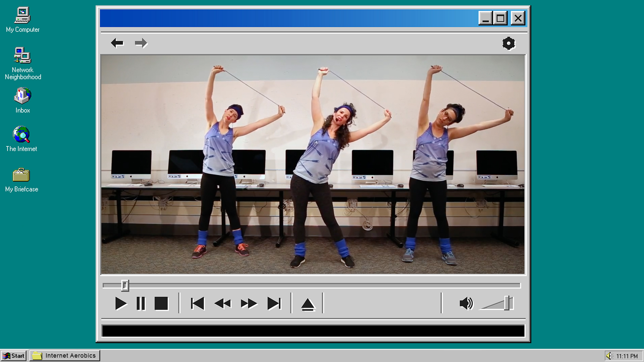Click the Stop square button

(x=161, y=304)
